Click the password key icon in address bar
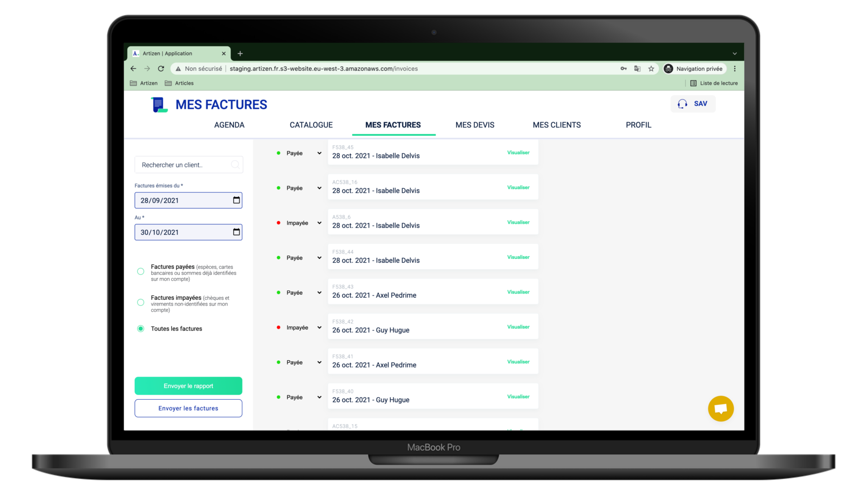Screen dimensions: 868x495 coord(623,69)
